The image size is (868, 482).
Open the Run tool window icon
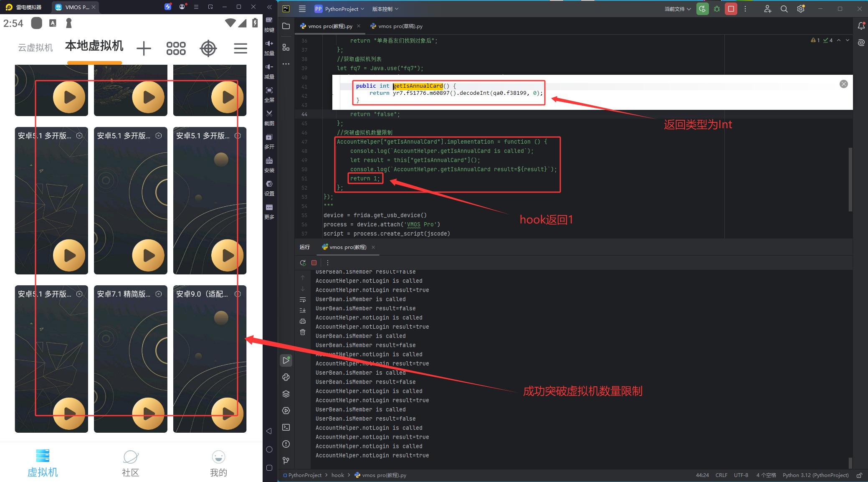(286, 360)
